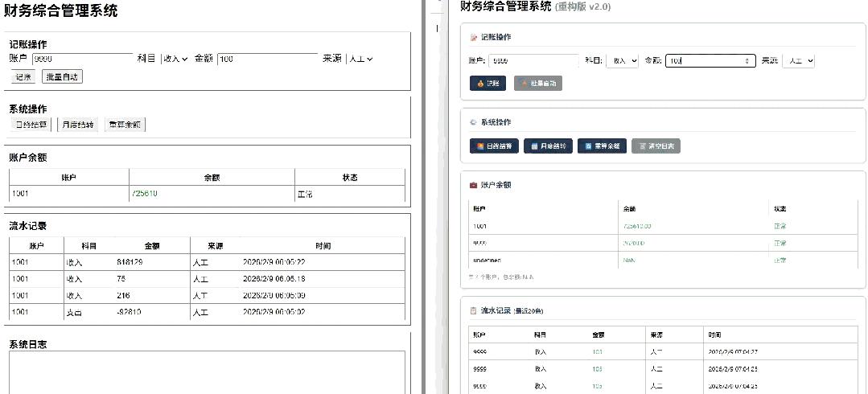Screen dimensions: 868x394
Task: Focus the 账户 input in the v2.0 window
Action: tap(533, 61)
